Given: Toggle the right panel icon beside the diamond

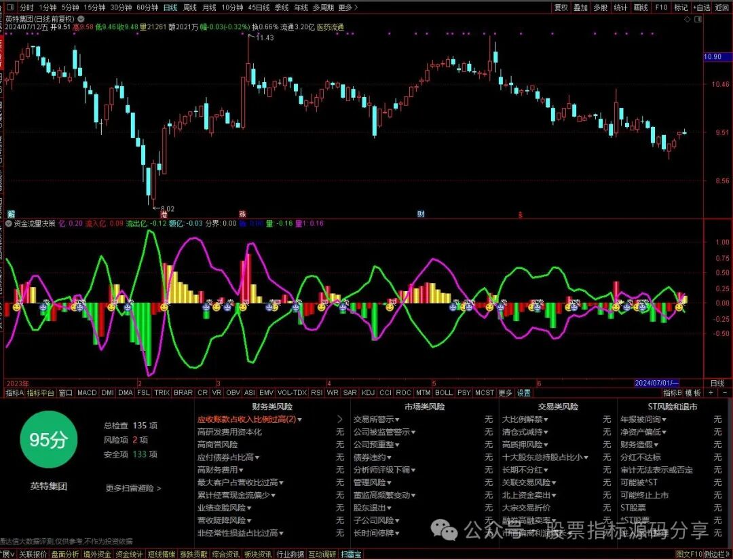Looking at the screenshot, I should 698,19.
